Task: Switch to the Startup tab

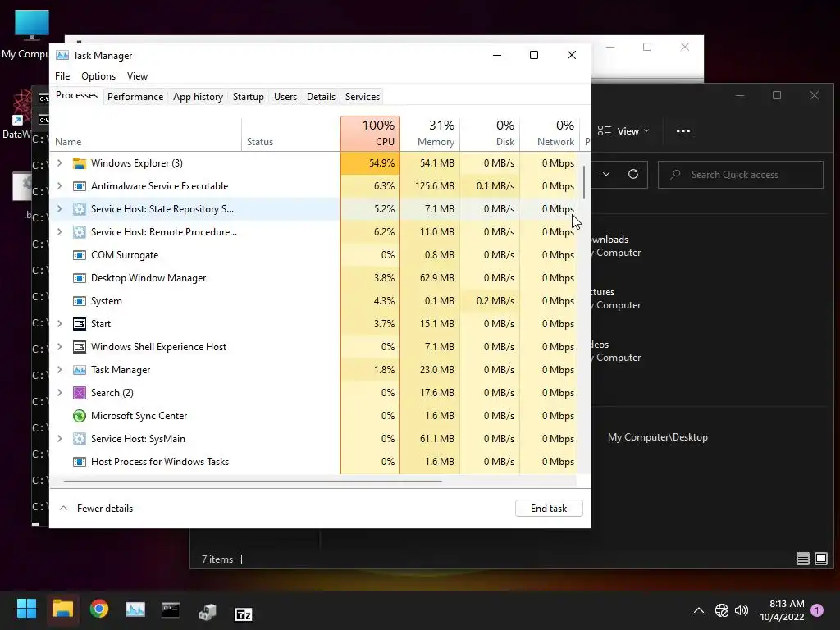Action: [x=248, y=97]
